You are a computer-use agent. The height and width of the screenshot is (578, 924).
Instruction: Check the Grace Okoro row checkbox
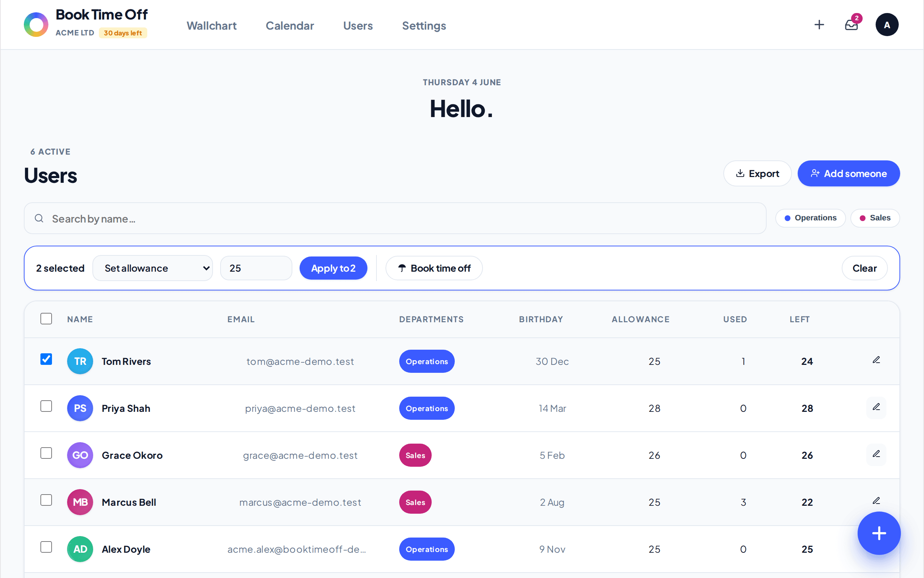pos(46,453)
